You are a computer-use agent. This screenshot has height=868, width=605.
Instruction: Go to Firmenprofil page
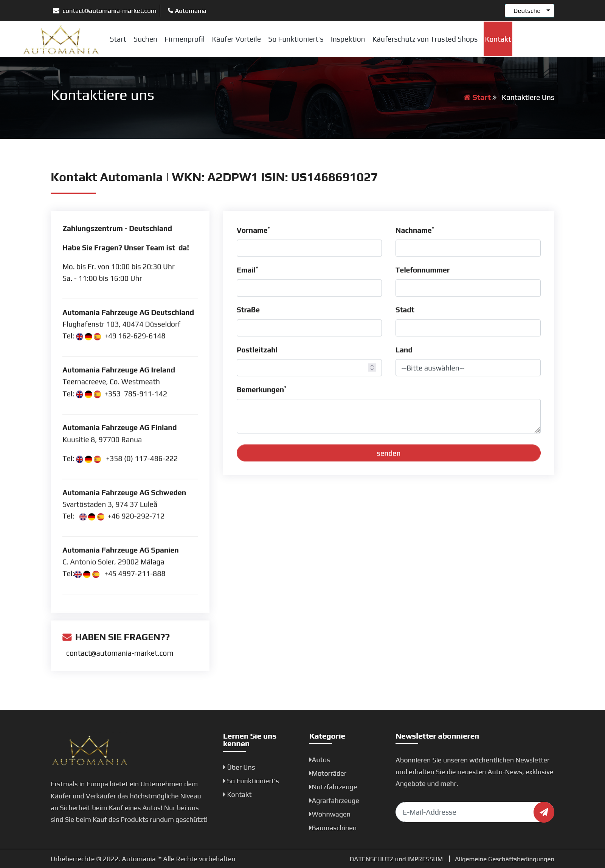click(185, 39)
